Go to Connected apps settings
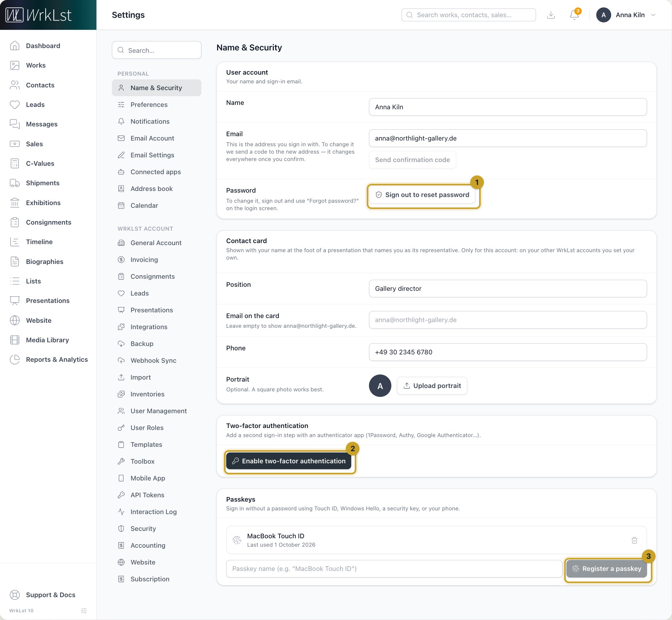 [157, 172]
